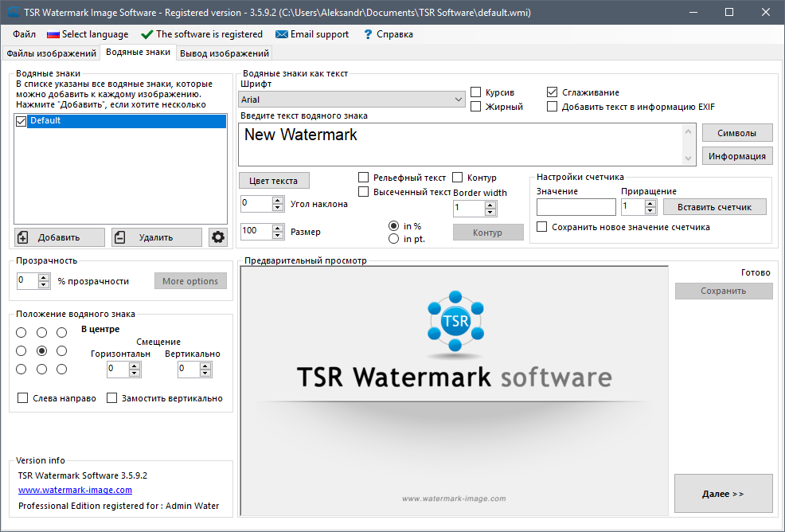
Task: Click the Размер size value field
Action: point(257,232)
